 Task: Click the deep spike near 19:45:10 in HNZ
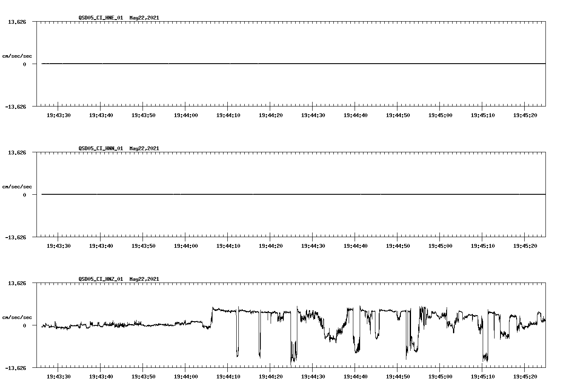(485, 354)
